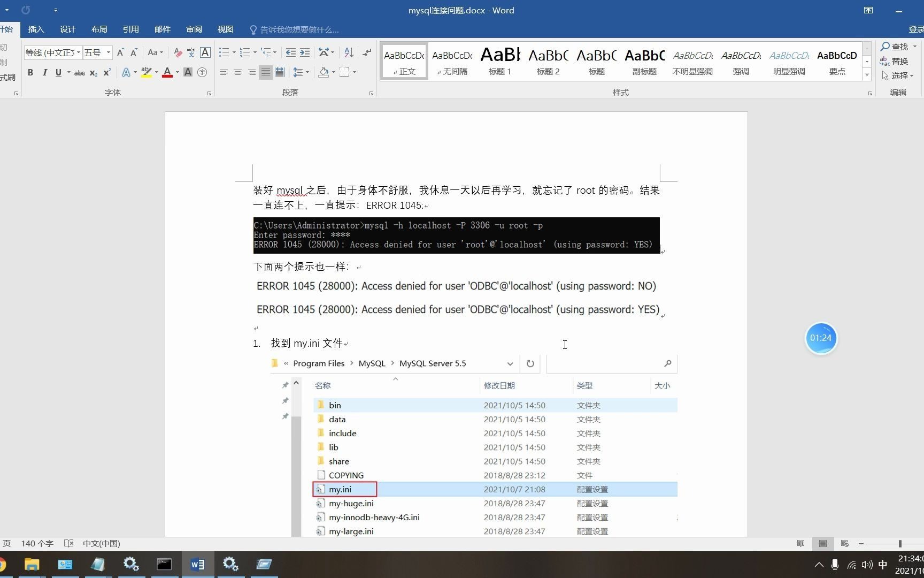Toggle show paragraph marks
924x578 pixels.
click(x=367, y=52)
